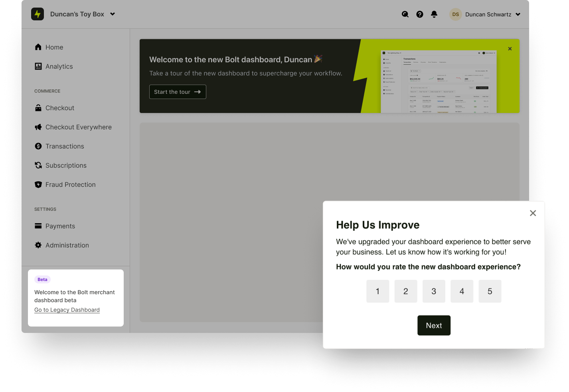569x392 pixels.
Task: Click the Home house icon
Action: [x=38, y=47]
